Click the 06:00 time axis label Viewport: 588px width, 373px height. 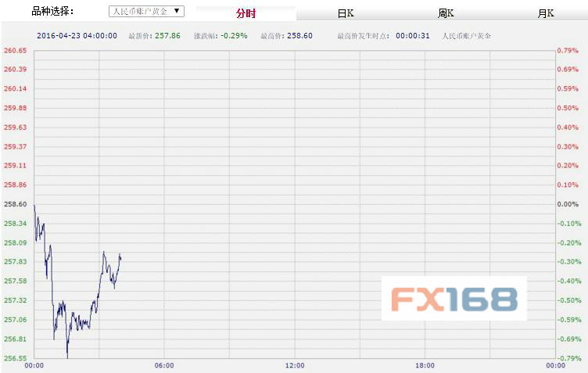click(x=164, y=365)
